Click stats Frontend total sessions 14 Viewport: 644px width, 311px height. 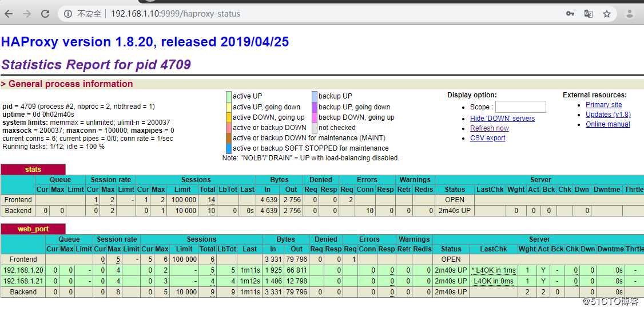pos(212,200)
